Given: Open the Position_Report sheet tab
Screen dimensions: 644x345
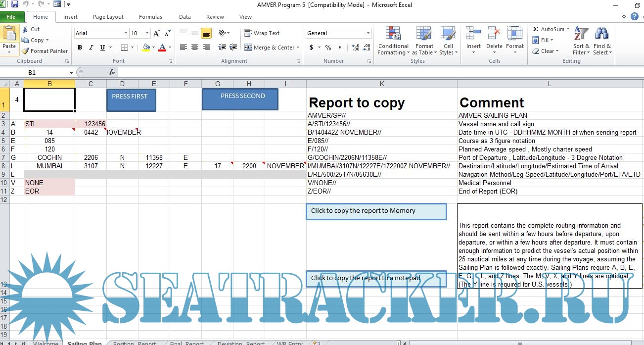Looking at the screenshot, I should [135, 343].
